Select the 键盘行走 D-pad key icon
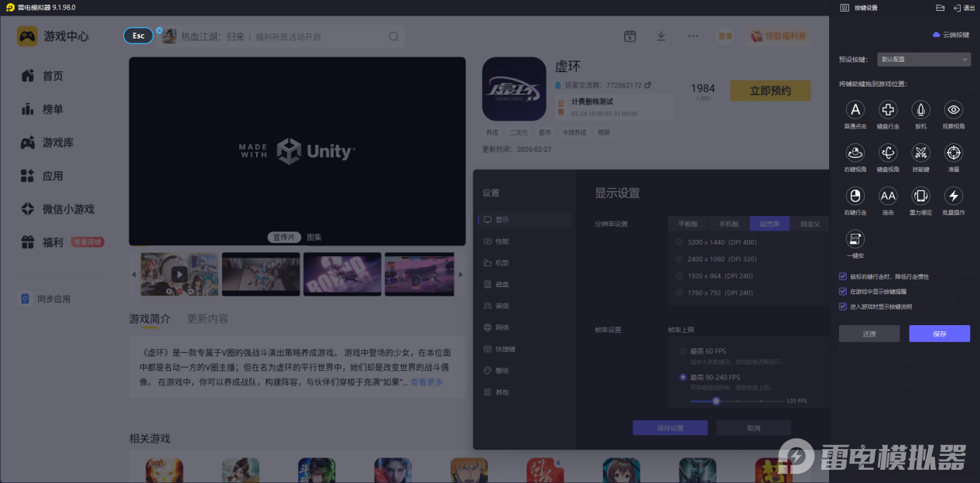Image resolution: width=980 pixels, height=483 pixels. [x=888, y=111]
